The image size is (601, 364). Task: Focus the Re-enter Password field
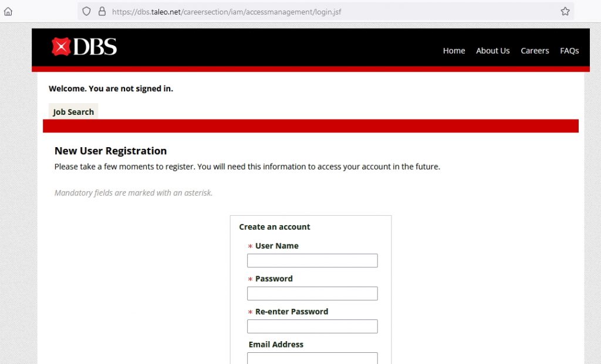(x=312, y=326)
